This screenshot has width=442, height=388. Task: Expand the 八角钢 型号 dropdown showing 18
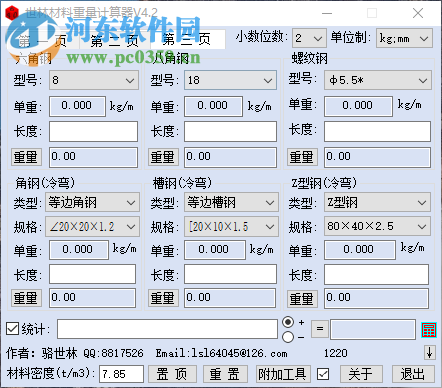230,80
